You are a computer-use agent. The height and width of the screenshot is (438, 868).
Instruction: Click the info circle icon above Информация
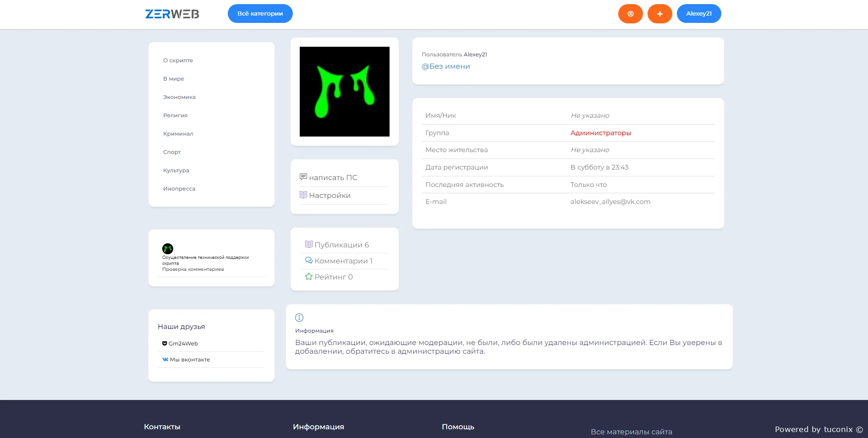[x=299, y=318]
